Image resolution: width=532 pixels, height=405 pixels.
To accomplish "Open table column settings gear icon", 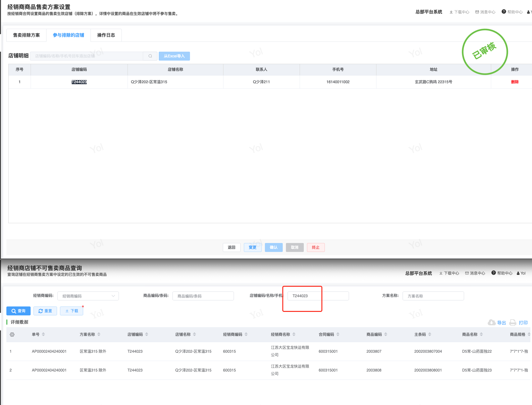I will 12,335.
